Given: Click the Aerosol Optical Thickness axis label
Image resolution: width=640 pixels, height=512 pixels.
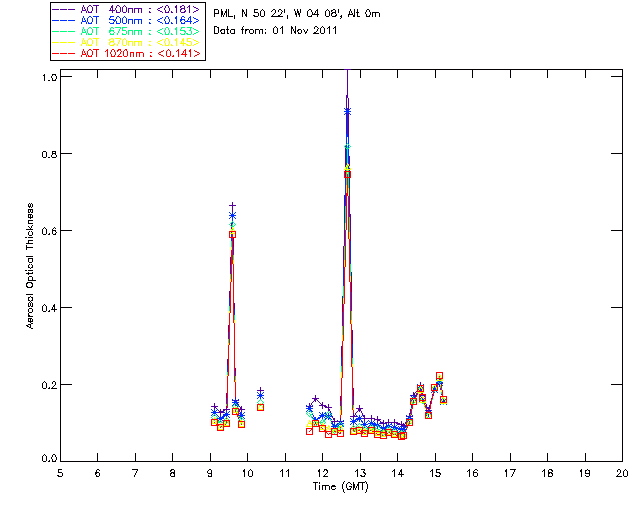Looking at the screenshot, I should (30, 266).
